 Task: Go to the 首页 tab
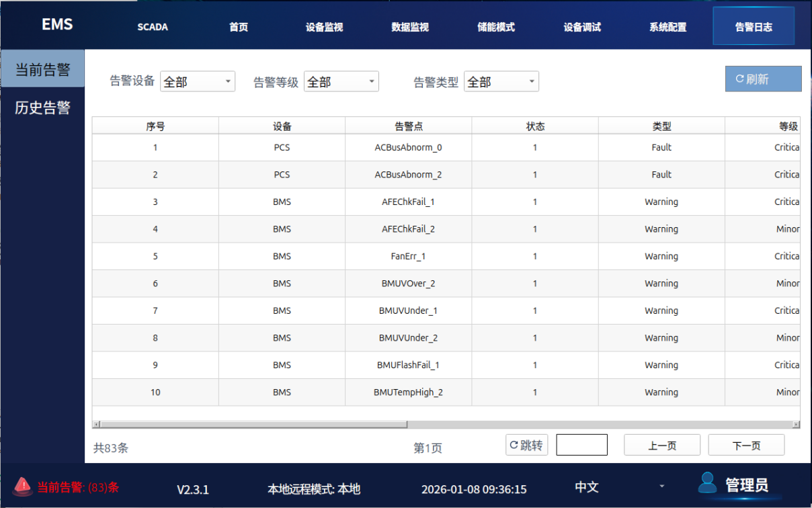239,27
